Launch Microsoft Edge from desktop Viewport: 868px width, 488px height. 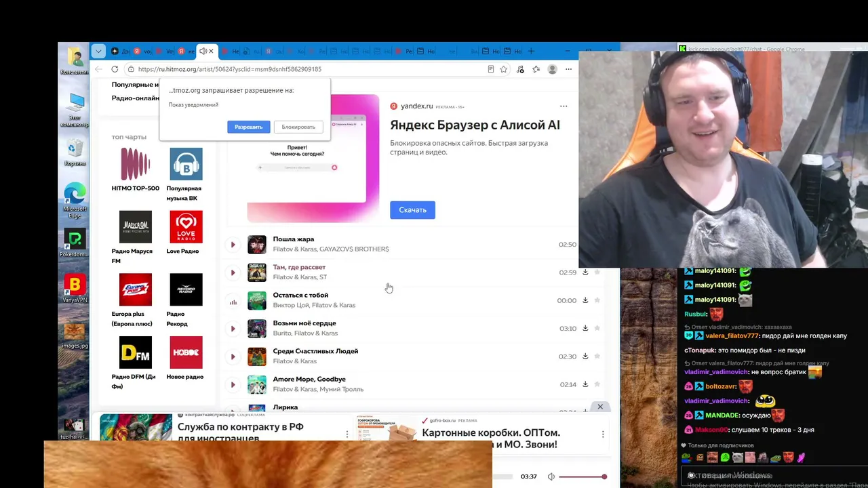click(75, 199)
